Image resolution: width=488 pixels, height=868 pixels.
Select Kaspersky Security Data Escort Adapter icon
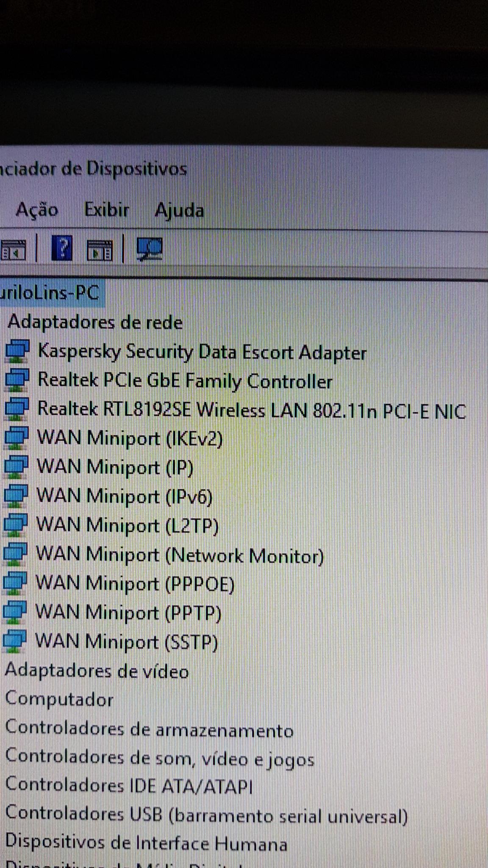point(17,351)
